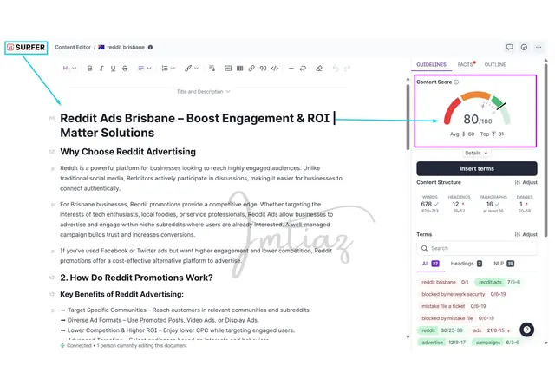Expand the Content Score Details
Image resolution: width=555 pixels, height=392 pixels.
[x=476, y=153]
